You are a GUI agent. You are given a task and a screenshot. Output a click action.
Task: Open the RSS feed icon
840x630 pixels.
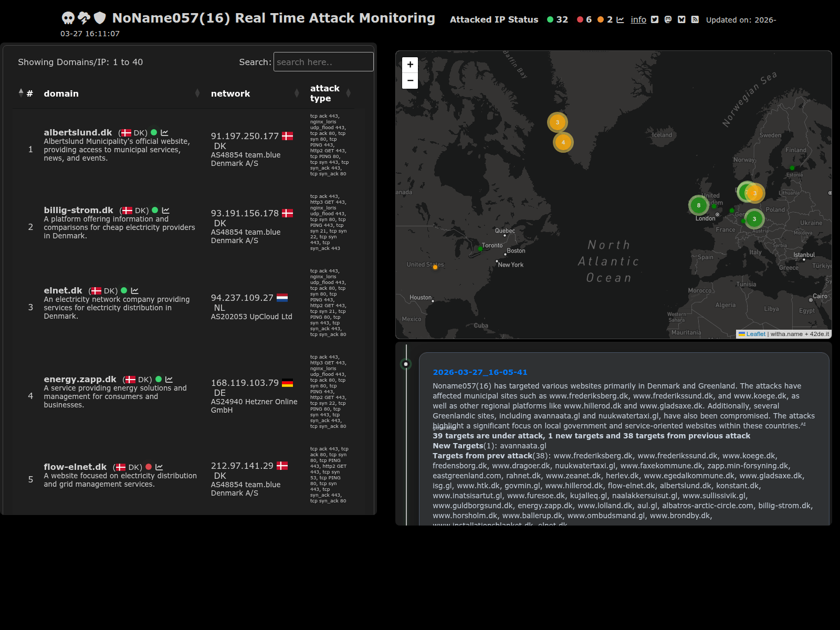(x=695, y=19)
